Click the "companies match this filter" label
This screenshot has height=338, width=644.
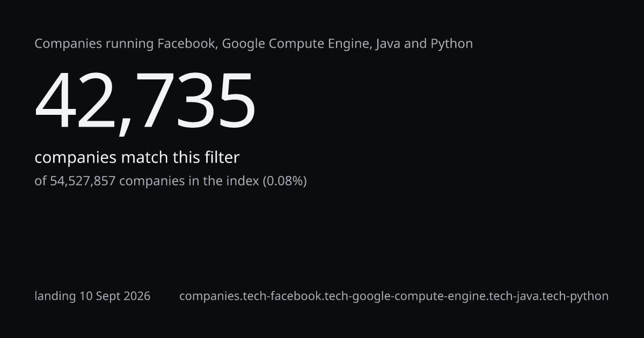click(137, 158)
